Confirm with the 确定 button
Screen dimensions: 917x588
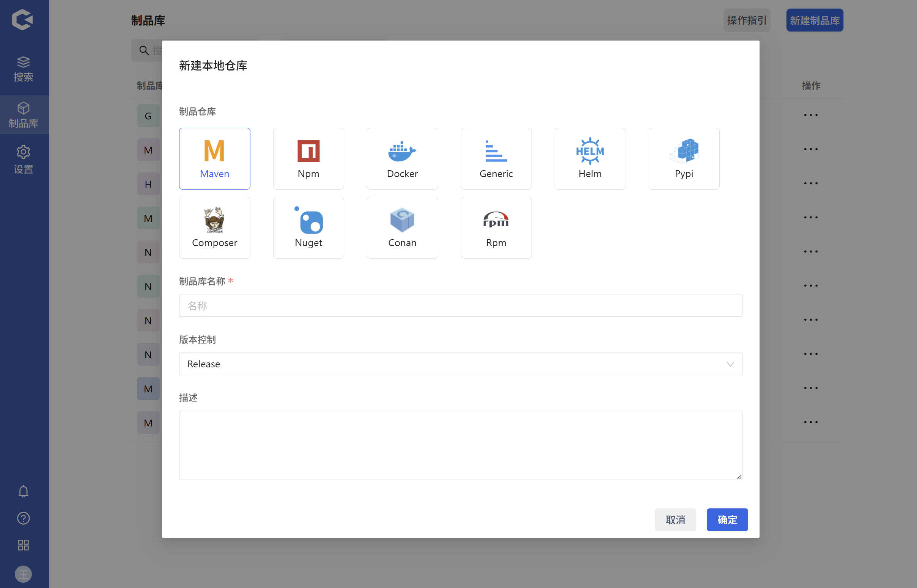click(727, 519)
